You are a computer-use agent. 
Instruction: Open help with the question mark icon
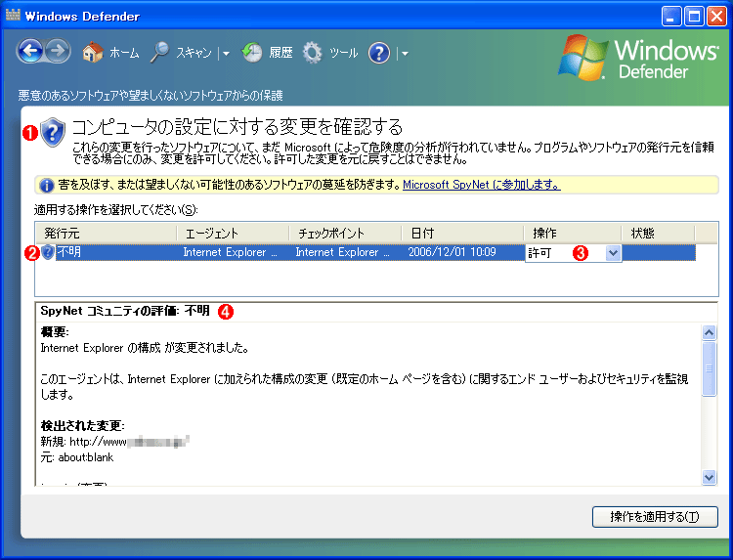(378, 53)
